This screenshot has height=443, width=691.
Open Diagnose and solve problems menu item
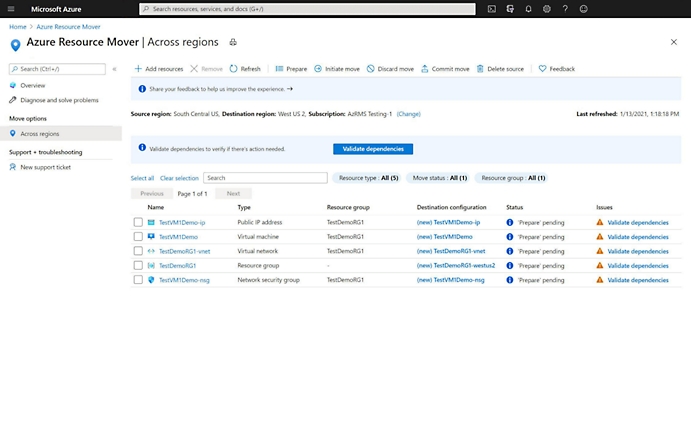(59, 100)
